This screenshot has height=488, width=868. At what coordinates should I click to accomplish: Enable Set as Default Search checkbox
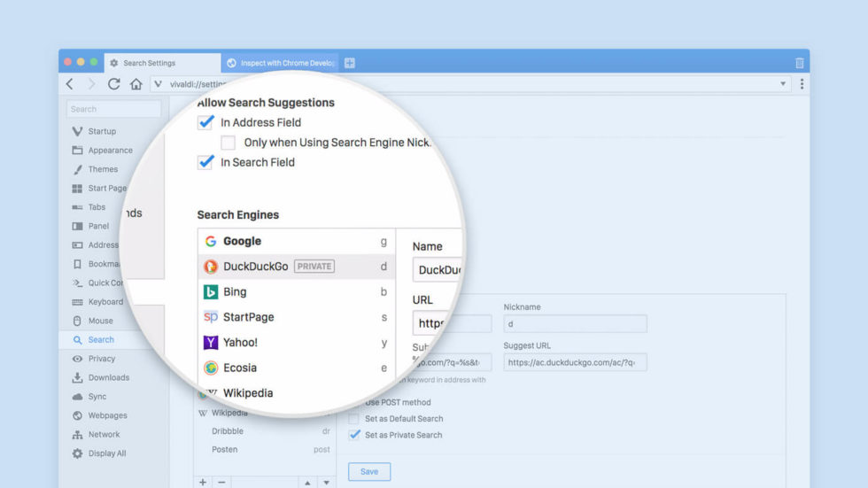point(353,419)
